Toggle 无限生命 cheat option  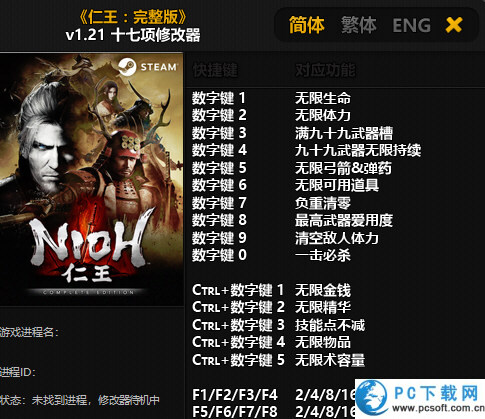323,98
